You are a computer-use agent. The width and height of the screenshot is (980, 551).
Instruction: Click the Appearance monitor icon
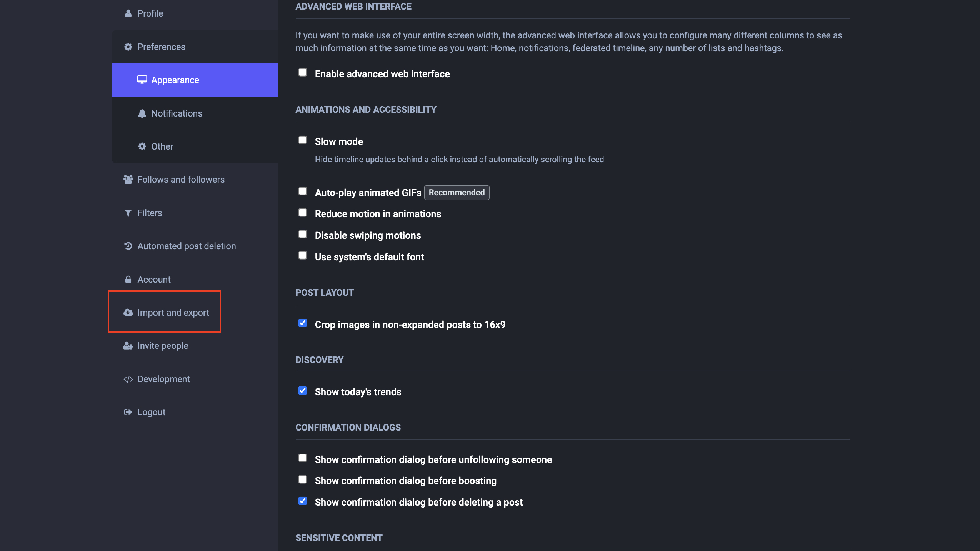click(142, 80)
